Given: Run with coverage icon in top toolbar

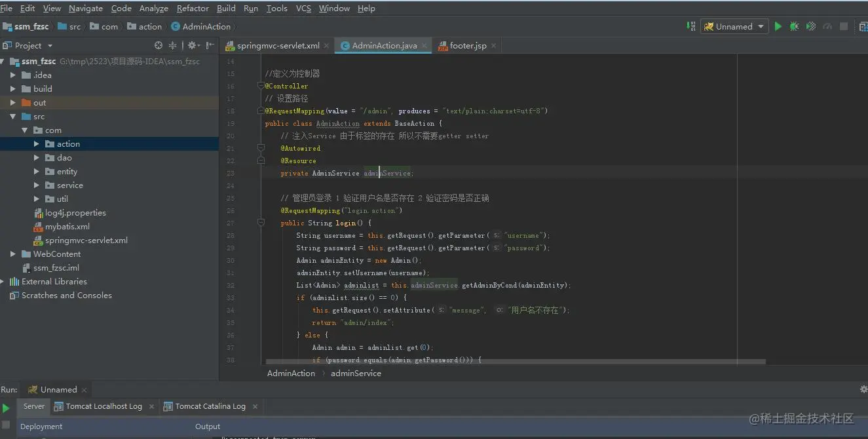Looking at the screenshot, I should click(x=811, y=26).
